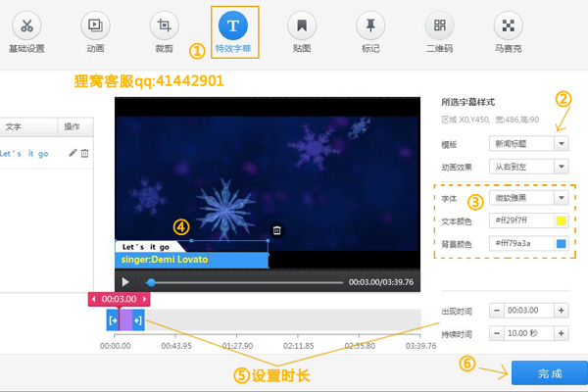Select the purple subtitle clip segment

tap(126, 320)
